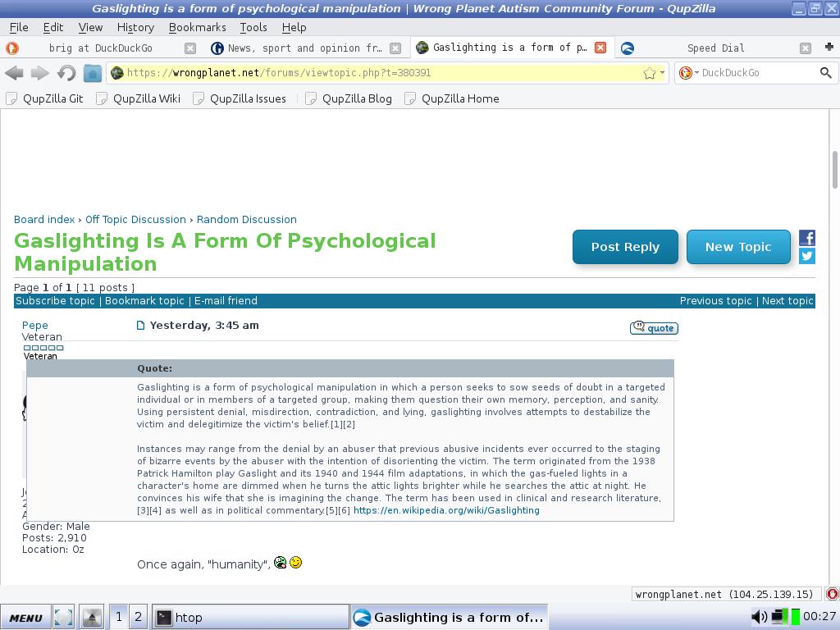Go to Next topic
840x630 pixels.
tap(787, 301)
